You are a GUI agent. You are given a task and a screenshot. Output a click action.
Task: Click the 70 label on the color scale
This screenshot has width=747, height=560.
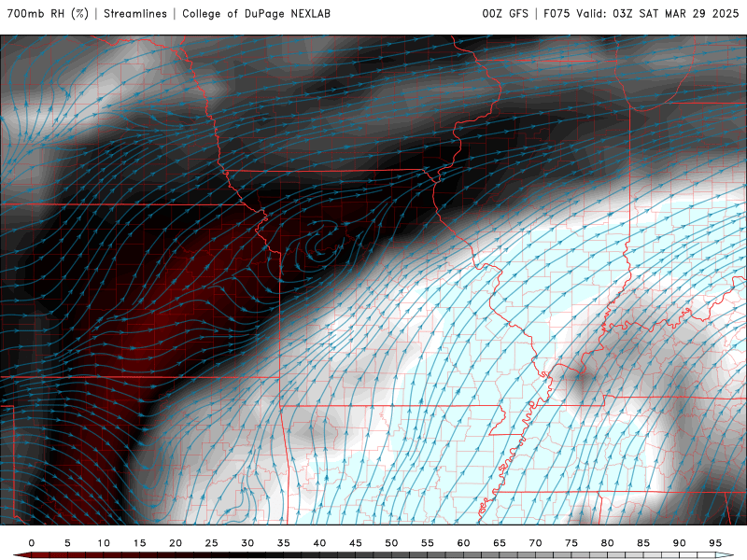coord(535,543)
